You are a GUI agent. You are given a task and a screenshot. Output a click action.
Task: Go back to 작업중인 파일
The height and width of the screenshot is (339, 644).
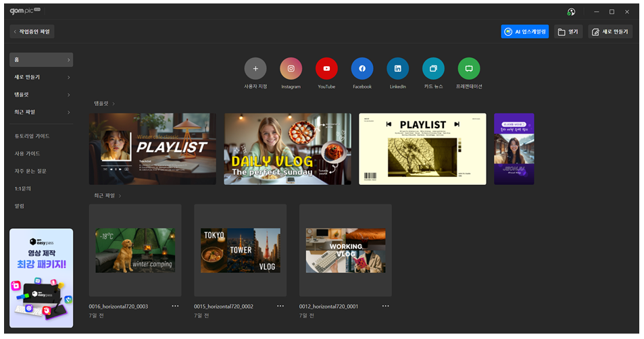[32, 32]
